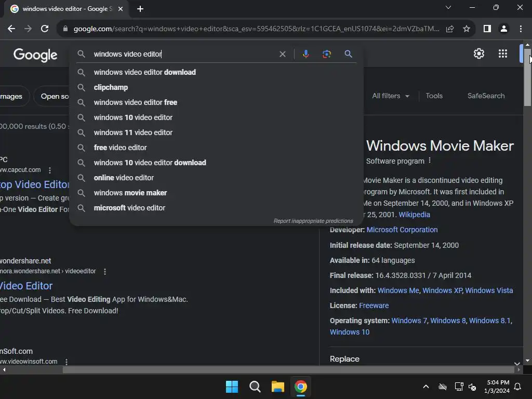The height and width of the screenshot is (399, 532).
Task: Bookmark this page with star icon
Action: tap(467, 29)
